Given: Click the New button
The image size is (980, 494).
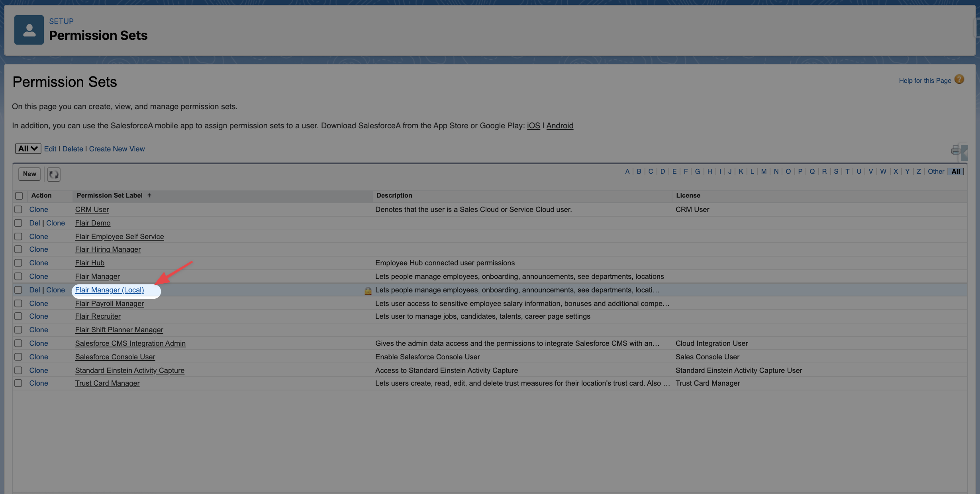Looking at the screenshot, I should 29,174.
